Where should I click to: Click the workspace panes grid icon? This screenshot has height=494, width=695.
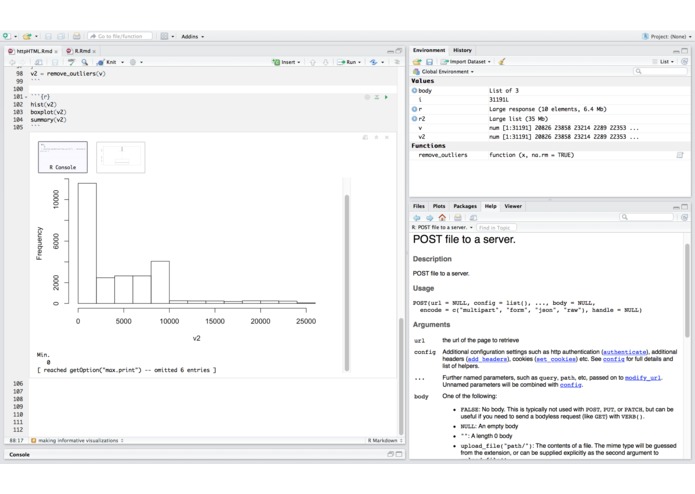tap(164, 36)
